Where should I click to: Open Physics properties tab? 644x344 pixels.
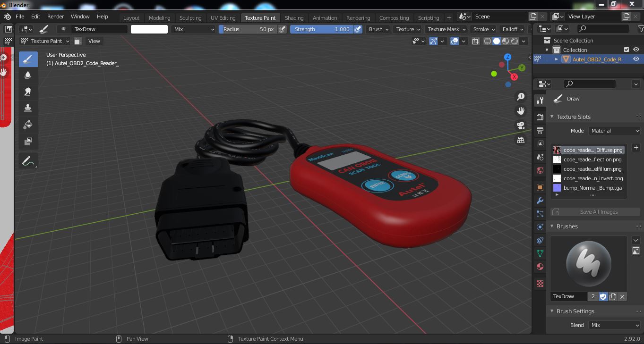click(x=540, y=227)
